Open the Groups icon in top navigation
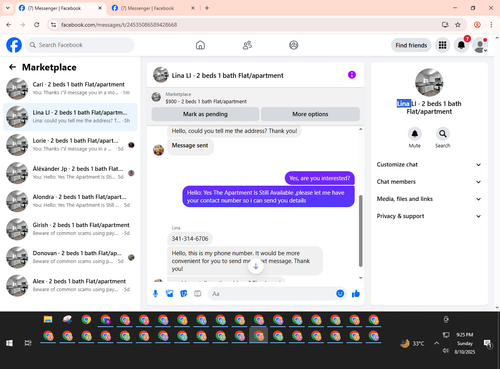This screenshot has height=369, width=500. [294, 45]
